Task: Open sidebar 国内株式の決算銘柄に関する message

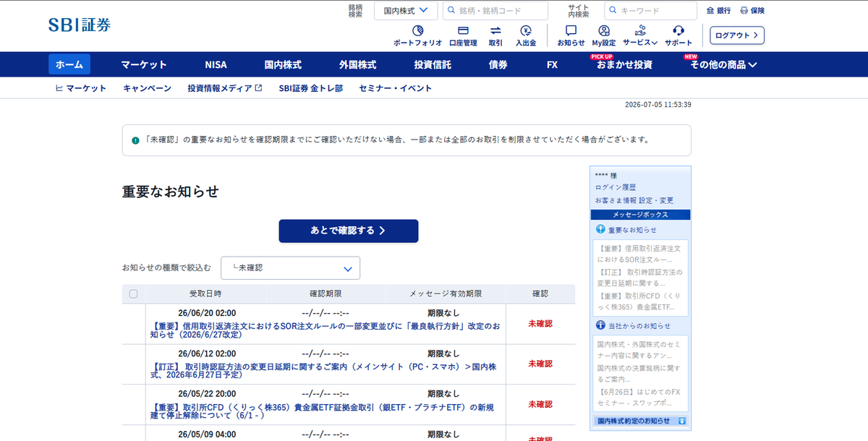Action: pyautogui.click(x=639, y=373)
